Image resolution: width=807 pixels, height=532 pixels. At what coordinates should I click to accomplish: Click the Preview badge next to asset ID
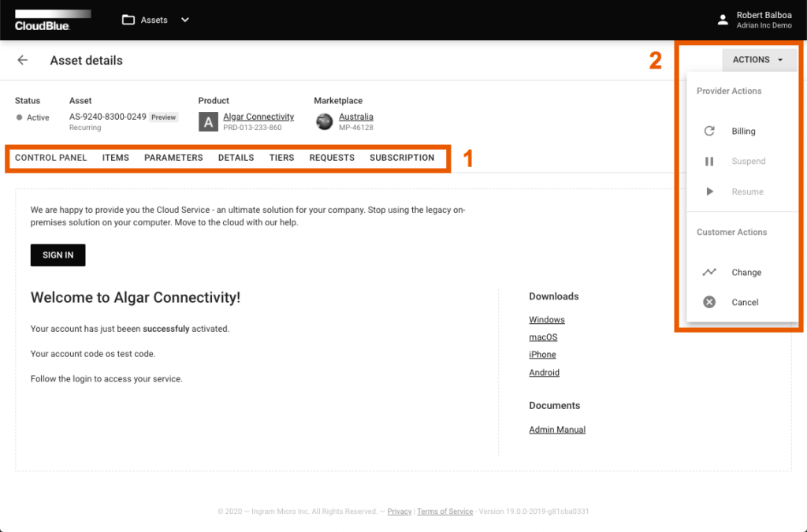(164, 117)
